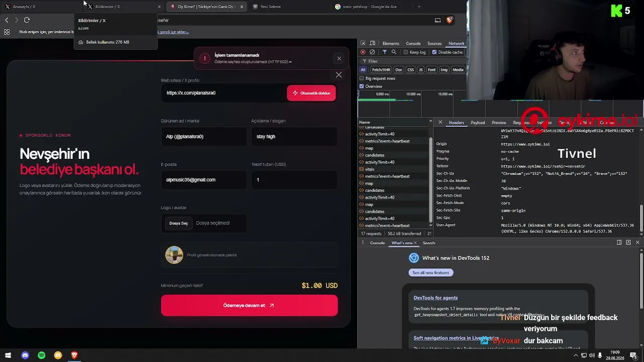The width and height of the screenshot is (644, 362).
Task: Open the Search tab in the drawer
Action: coord(429,243)
